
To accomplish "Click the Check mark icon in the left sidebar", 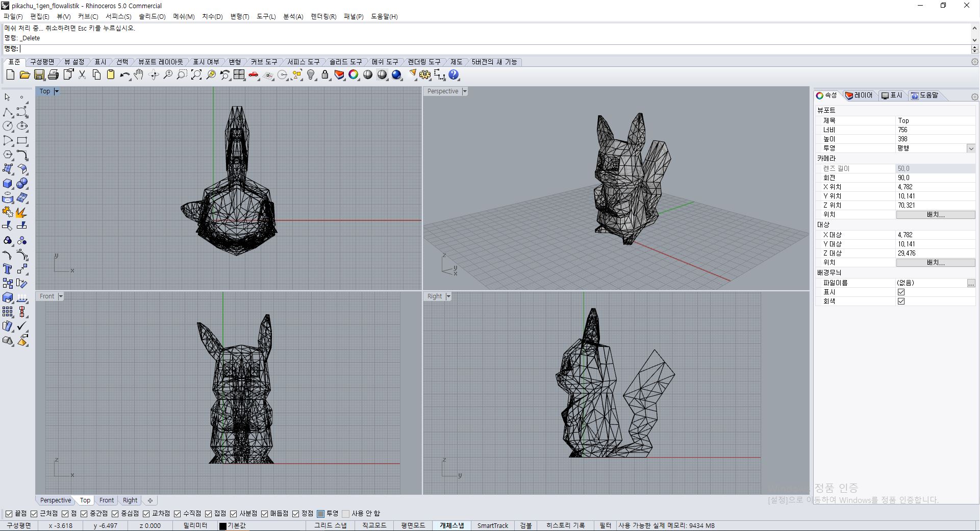I will coord(22,326).
